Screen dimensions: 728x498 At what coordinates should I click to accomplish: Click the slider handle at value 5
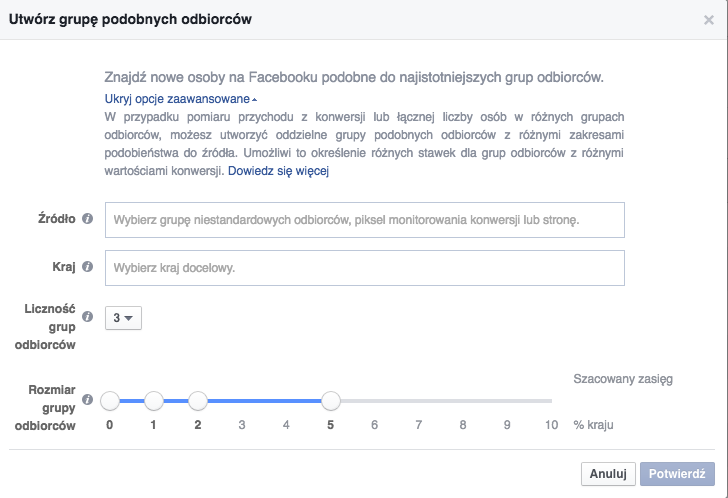(331, 401)
